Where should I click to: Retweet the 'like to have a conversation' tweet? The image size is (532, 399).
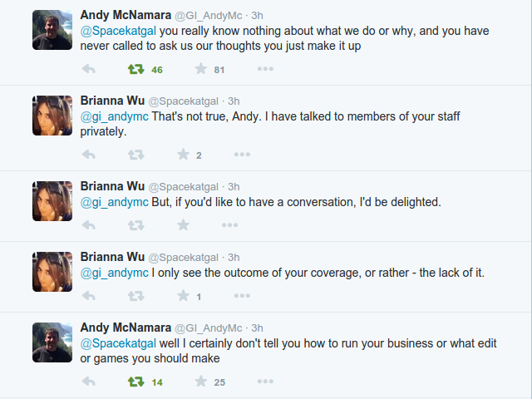point(136,225)
